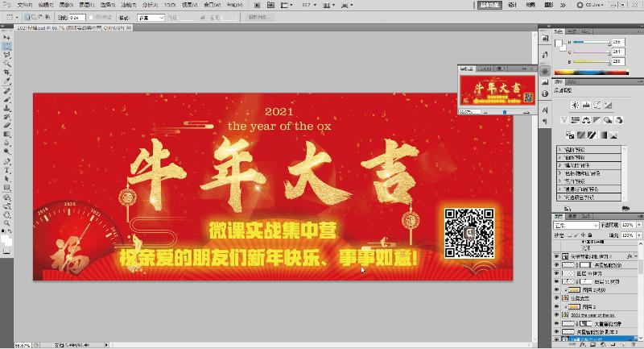This screenshot has width=644, height=349.
Task: Launch Mini Bridge from the application bar
Action: (270, 5)
